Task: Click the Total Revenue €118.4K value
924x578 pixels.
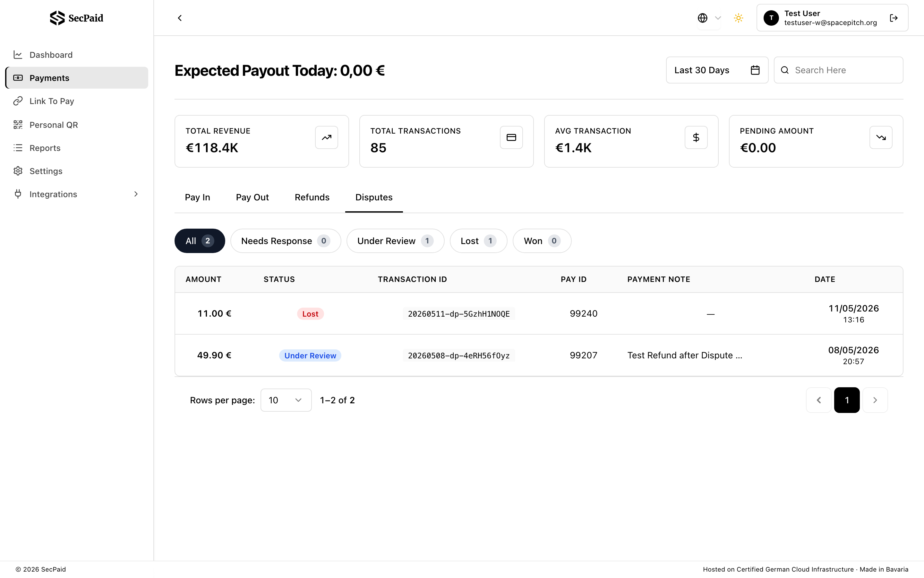Action: pos(212,148)
